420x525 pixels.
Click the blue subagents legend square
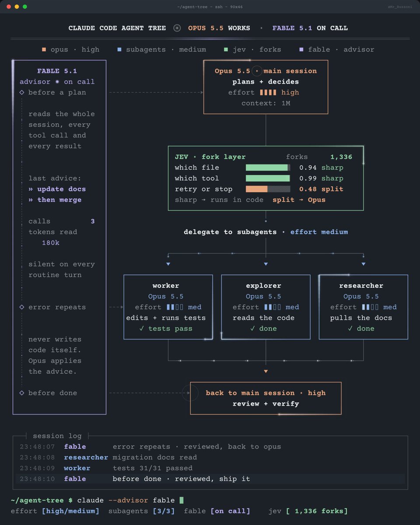click(119, 49)
